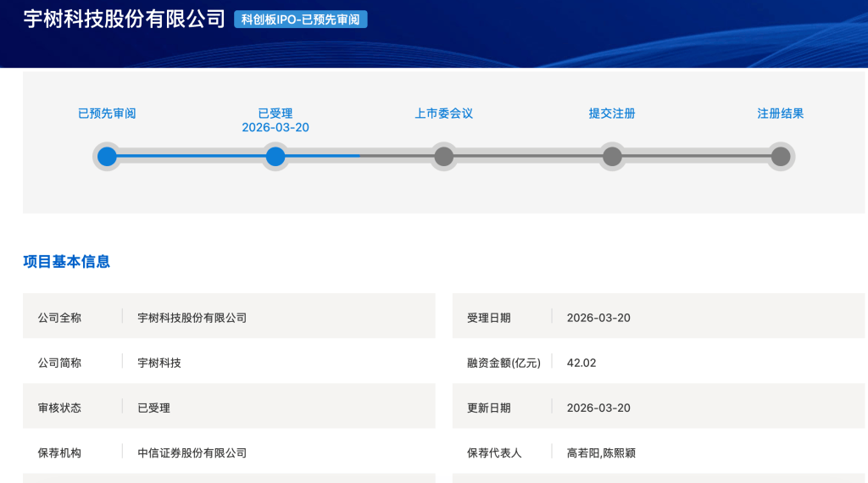Screen dimensions: 868x483
Task: Select the 上市委会议 gray stage circle
Action: point(443,157)
